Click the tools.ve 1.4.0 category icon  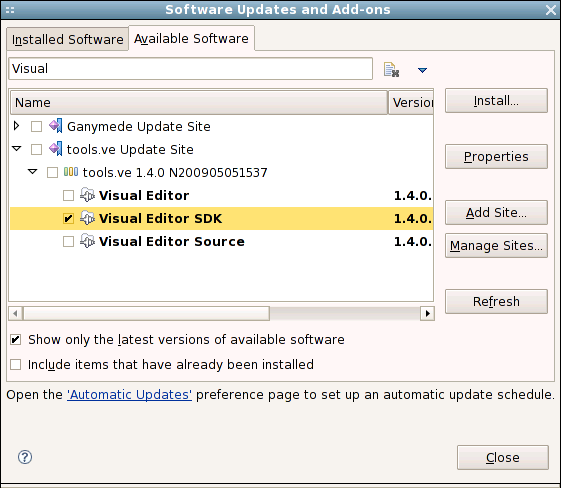71,172
